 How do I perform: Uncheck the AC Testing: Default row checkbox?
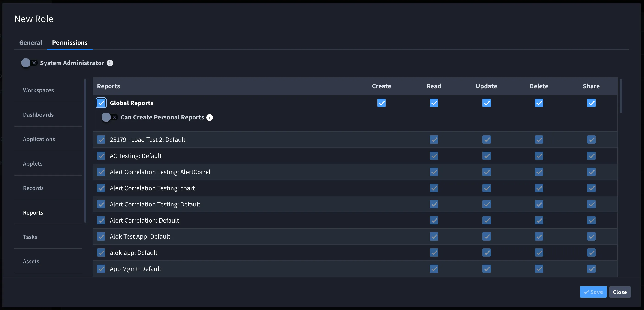pyautogui.click(x=101, y=156)
